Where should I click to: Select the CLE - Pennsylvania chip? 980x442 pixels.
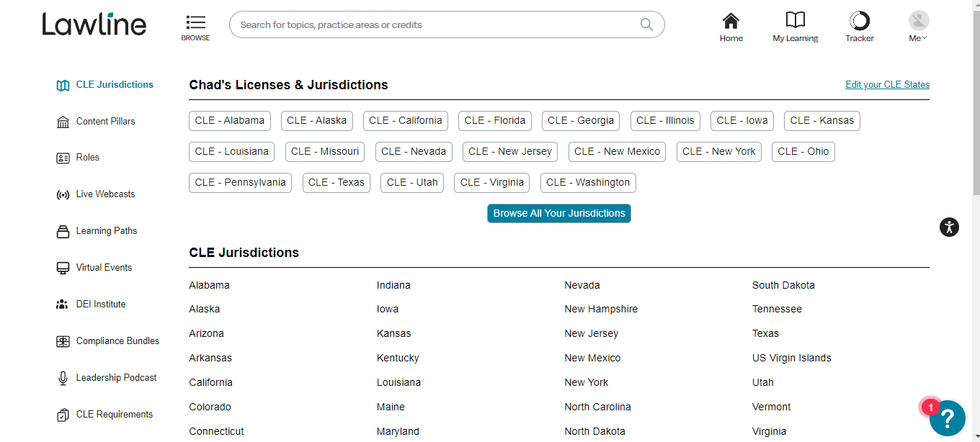click(x=241, y=183)
